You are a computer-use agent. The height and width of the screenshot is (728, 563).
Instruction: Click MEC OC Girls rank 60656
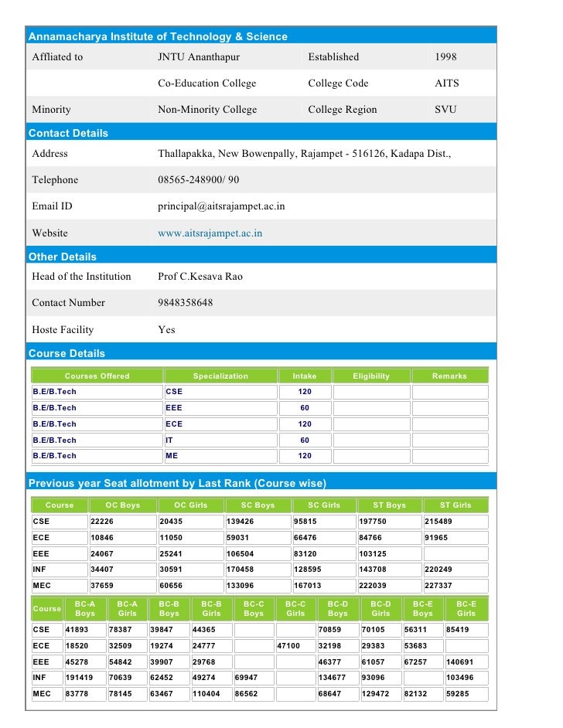tap(171, 586)
